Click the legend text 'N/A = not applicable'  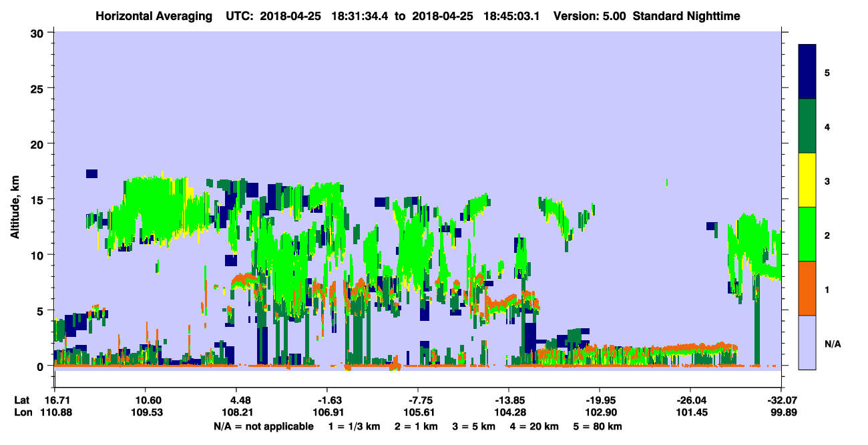(x=263, y=426)
